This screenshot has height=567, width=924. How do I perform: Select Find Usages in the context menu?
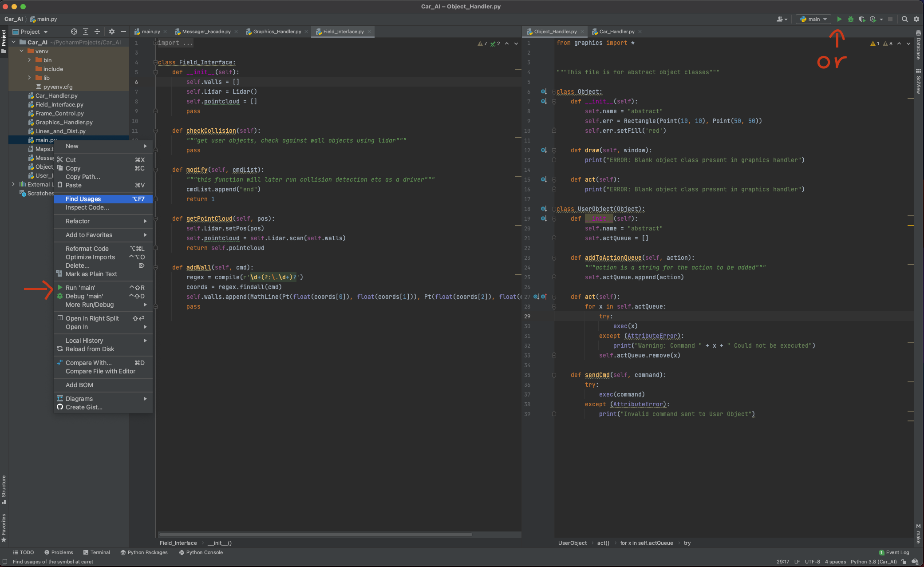[x=83, y=199]
